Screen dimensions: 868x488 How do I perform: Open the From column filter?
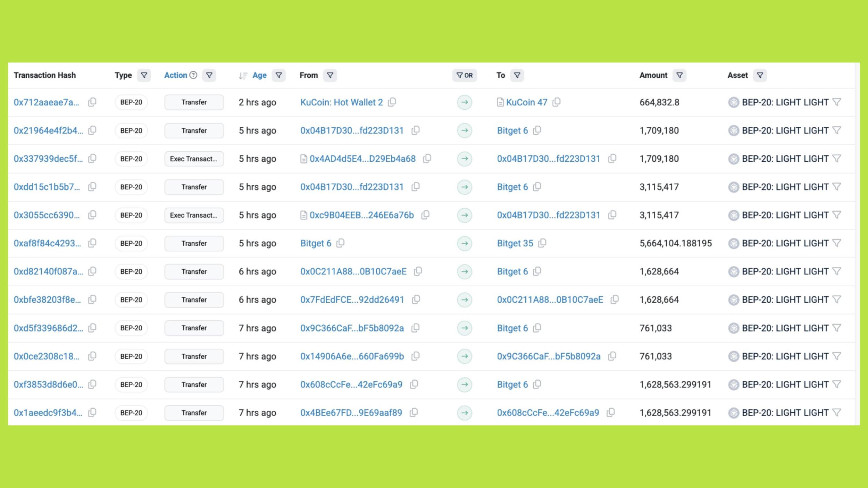(x=330, y=75)
